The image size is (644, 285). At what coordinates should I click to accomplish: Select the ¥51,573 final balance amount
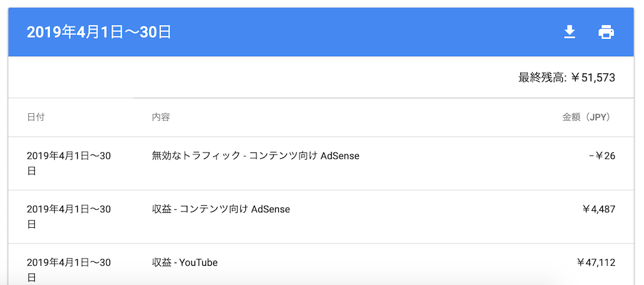tap(594, 77)
